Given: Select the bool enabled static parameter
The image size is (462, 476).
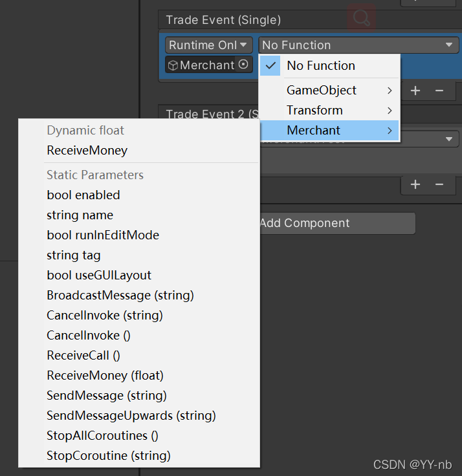Looking at the screenshot, I should coord(83,195).
